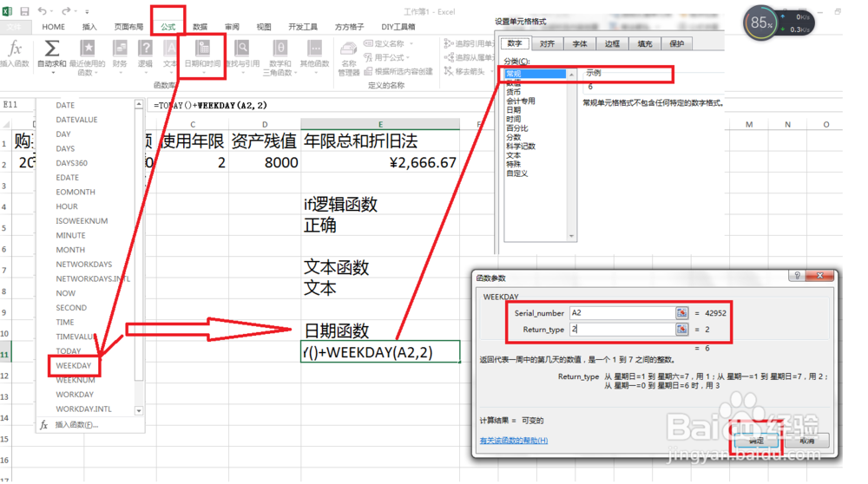
Task: Select the Font (字体) tab in format dialog
Action: coord(580,43)
